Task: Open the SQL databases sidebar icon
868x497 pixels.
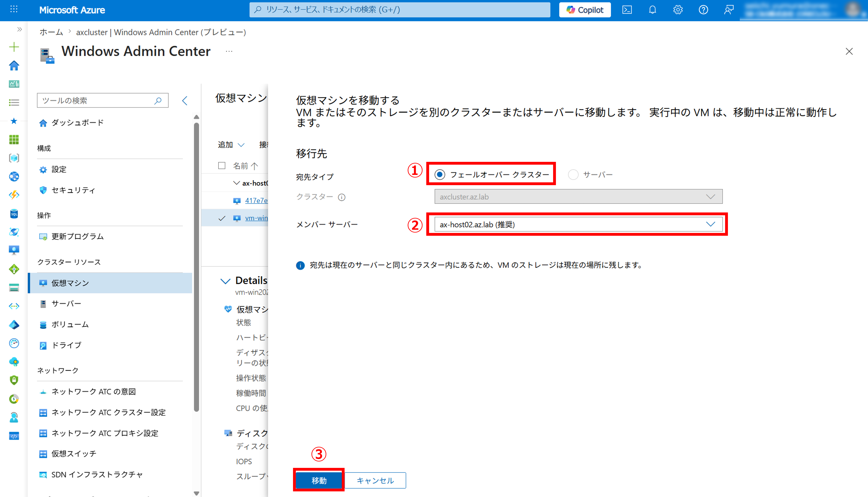Action: point(14,214)
